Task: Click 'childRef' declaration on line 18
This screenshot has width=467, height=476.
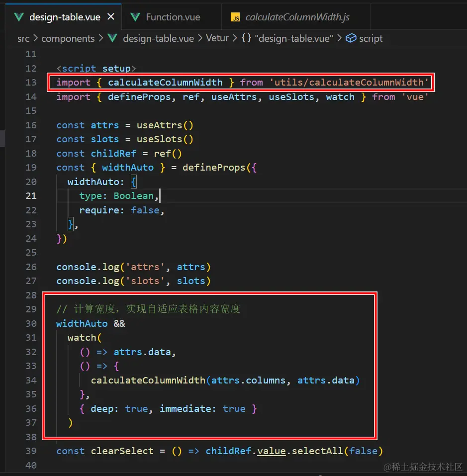Action: (x=113, y=154)
